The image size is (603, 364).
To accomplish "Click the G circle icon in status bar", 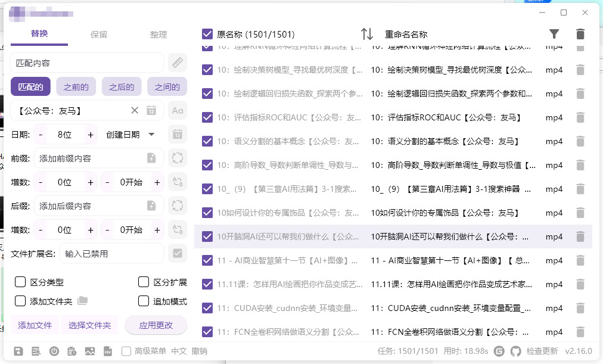I will tap(499, 351).
